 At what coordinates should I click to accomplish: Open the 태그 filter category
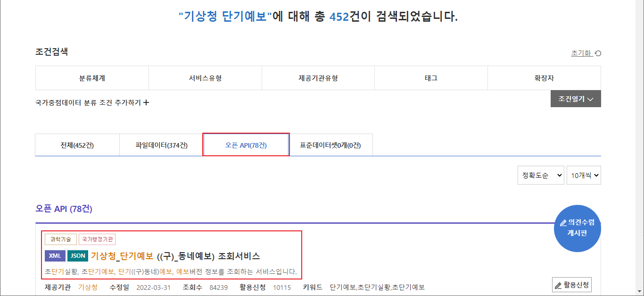[431, 78]
